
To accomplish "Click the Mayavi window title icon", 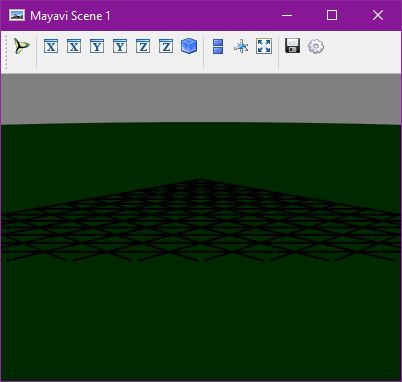I will pos(17,15).
